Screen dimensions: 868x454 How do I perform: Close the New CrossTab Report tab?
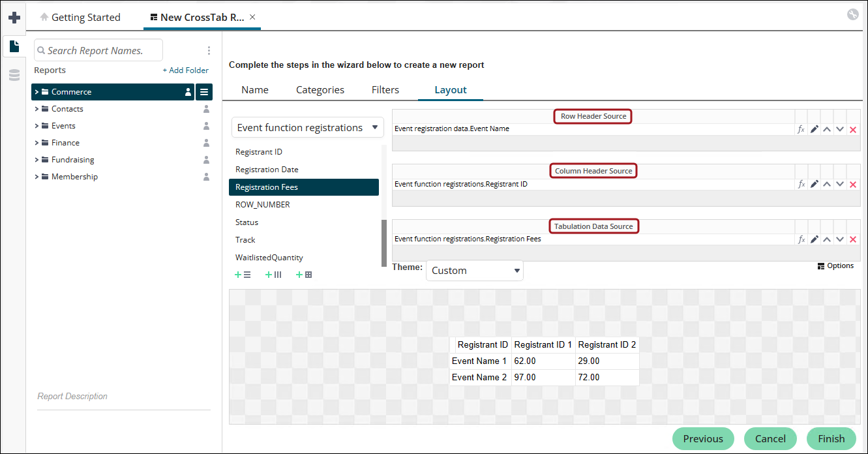[253, 18]
